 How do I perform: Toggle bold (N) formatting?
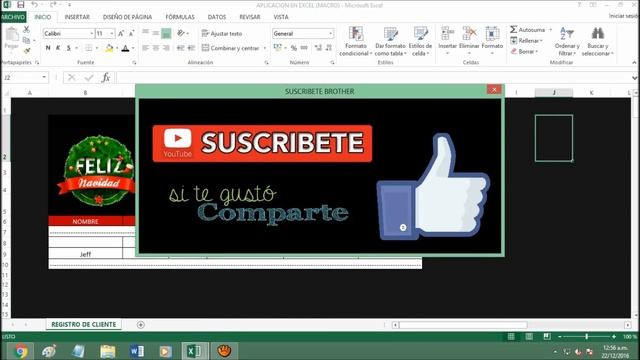coord(48,48)
